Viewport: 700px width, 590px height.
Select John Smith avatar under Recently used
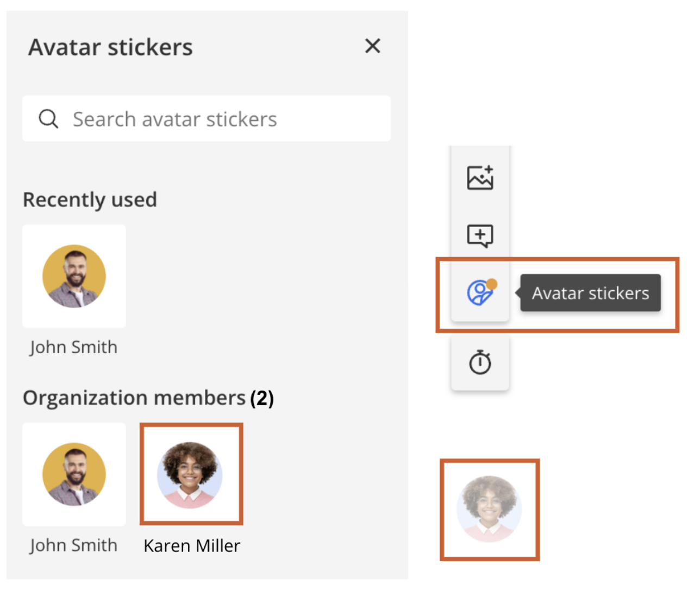(74, 276)
